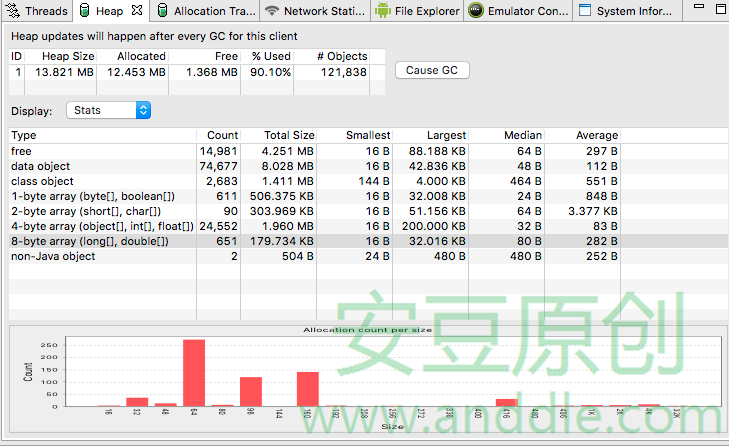
Task: Minimize the view panel
Action: pos(698,7)
